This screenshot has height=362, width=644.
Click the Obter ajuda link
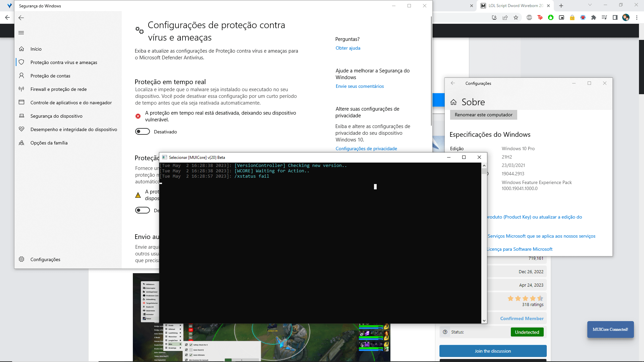tap(348, 48)
